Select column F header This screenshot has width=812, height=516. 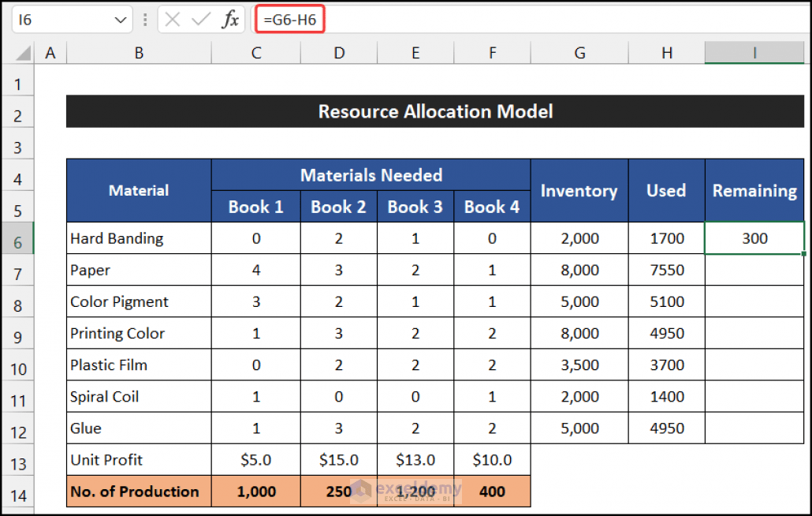click(492, 53)
